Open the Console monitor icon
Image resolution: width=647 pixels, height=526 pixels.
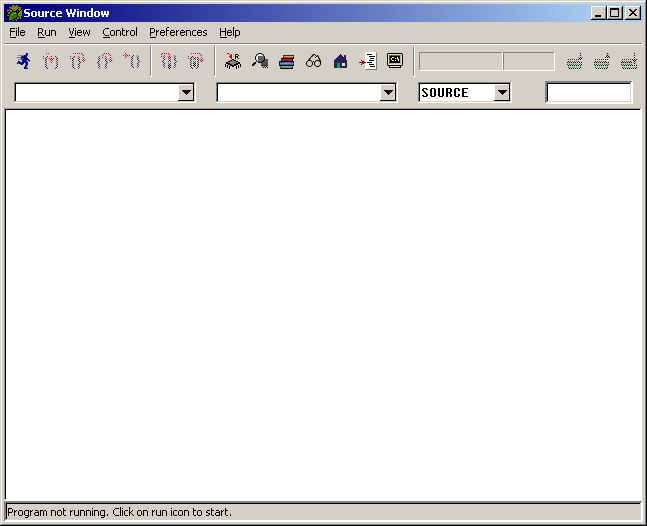395,61
